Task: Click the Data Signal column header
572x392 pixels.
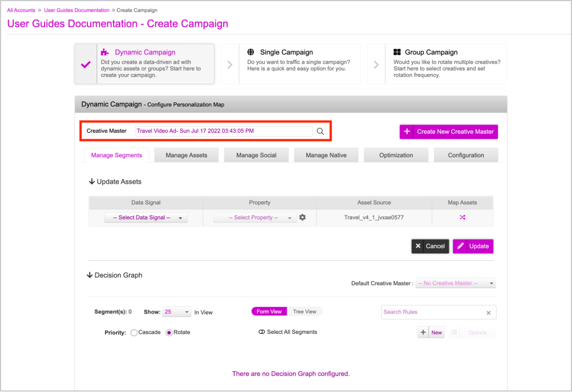Action: click(x=146, y=203)
